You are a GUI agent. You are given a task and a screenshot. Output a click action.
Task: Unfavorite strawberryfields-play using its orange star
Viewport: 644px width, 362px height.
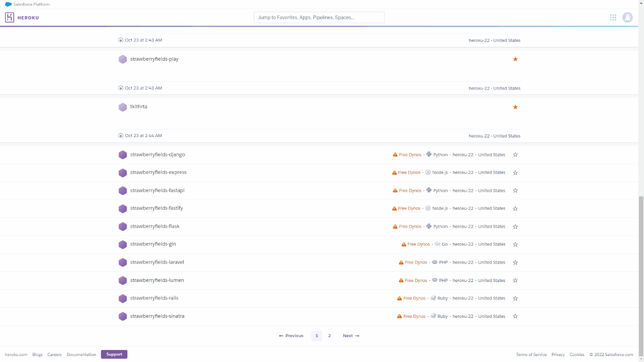click(x=515, y=59)
